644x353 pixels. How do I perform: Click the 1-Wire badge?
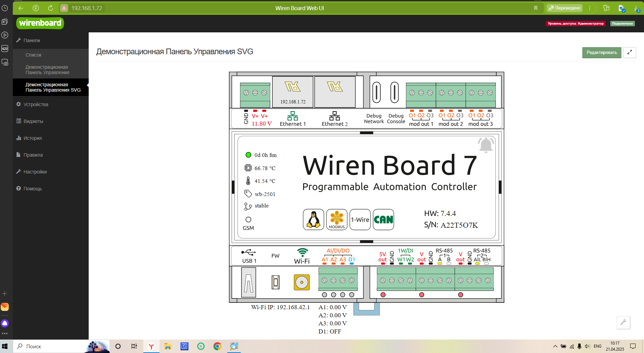point(360,220)
